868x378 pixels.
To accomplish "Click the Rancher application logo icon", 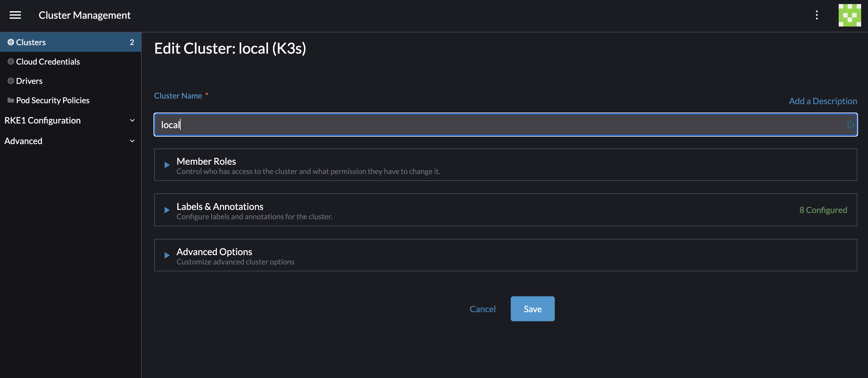I will click(850, 15).
